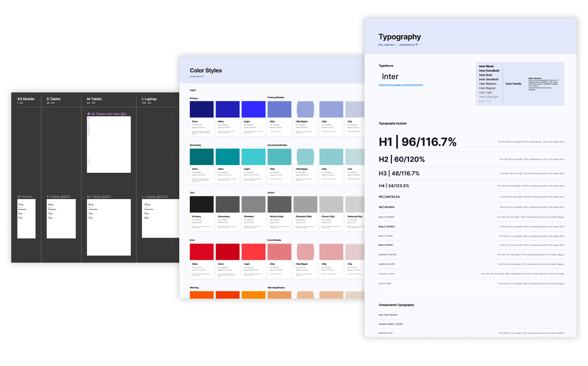Select the Primary /Dark navy color swatch
Screen dimensions: 588x366
tap(202, 109)
